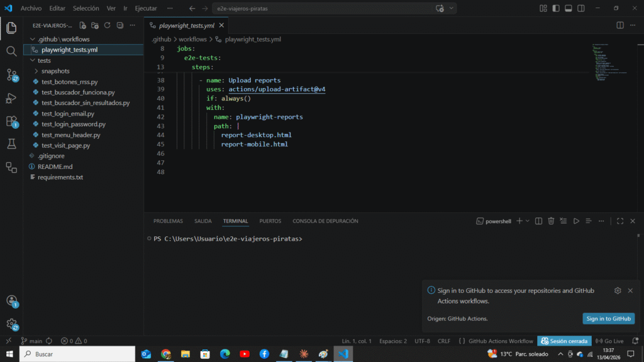Maximize the terminal panel size
644x362 pixels.
(x=620, y=221)
